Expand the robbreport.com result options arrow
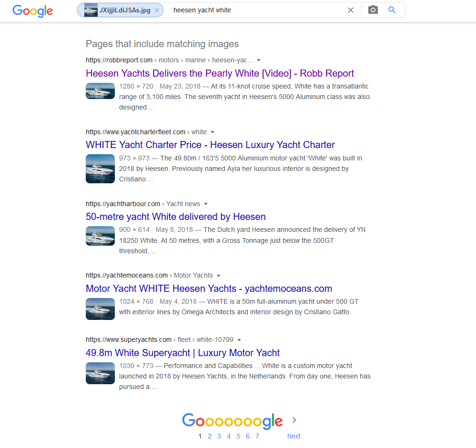Viewport: 476px width, 448px height. pyautogui.click(x=259, y=60)
